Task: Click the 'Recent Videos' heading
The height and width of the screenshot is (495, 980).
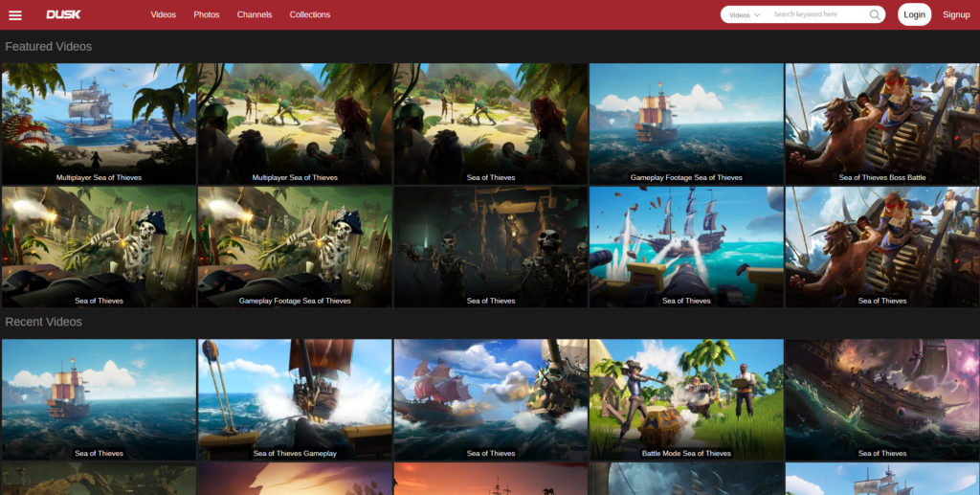Action: point(43,322)
